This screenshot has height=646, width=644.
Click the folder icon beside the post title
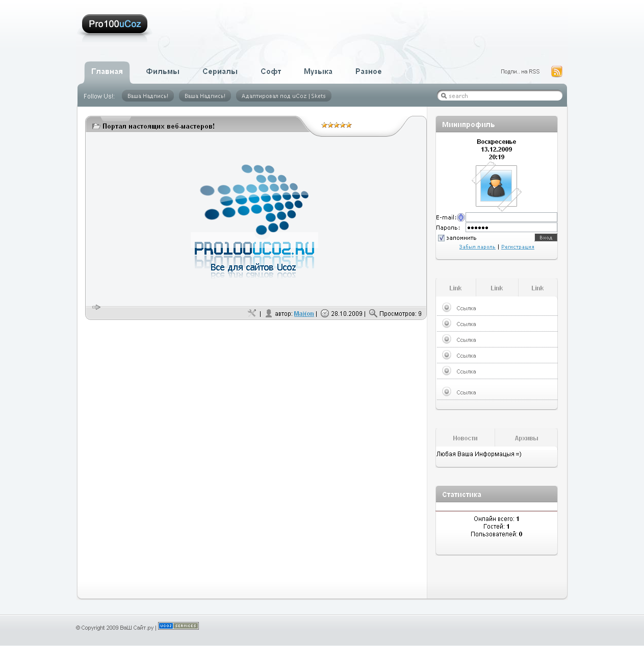[96, 126]
